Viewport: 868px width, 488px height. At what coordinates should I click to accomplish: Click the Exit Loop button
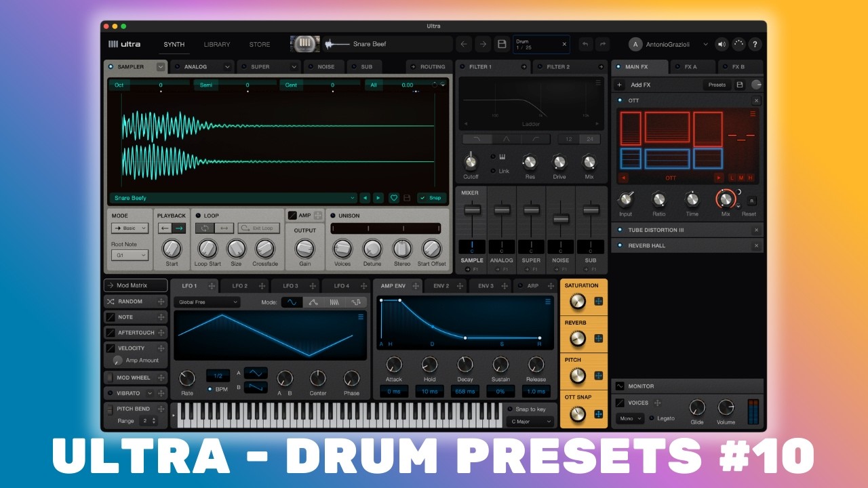tap(258, 228)
